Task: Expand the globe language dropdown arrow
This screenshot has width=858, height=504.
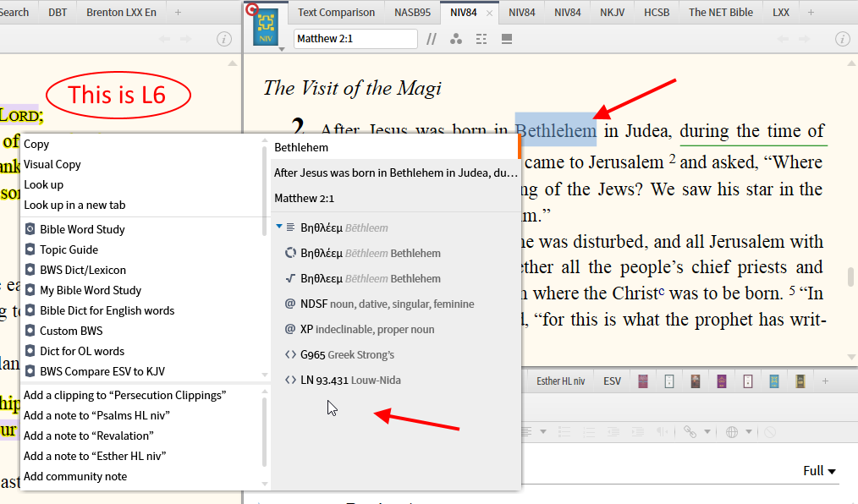Action: pos(749,432)
